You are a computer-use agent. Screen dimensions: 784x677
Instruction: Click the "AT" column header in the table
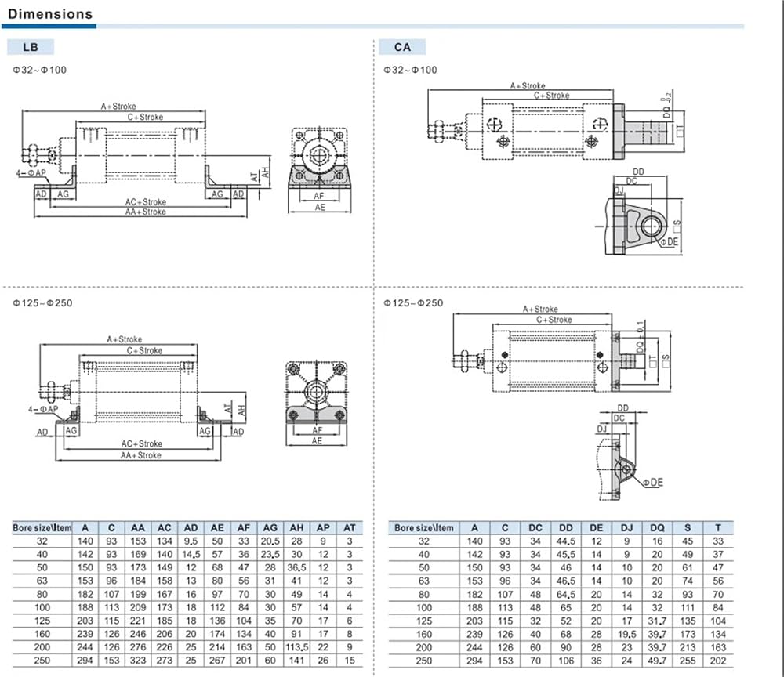350,527
